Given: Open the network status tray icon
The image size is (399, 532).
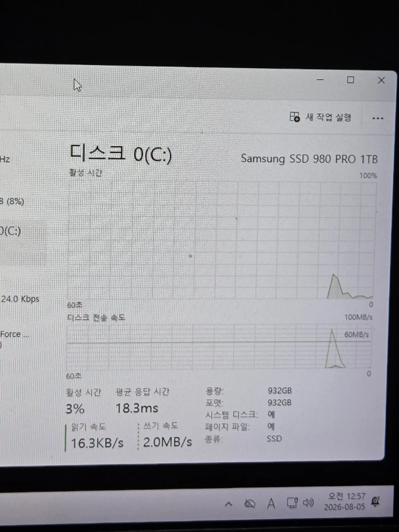Looking at the screenshot, I should pos(292,503).
